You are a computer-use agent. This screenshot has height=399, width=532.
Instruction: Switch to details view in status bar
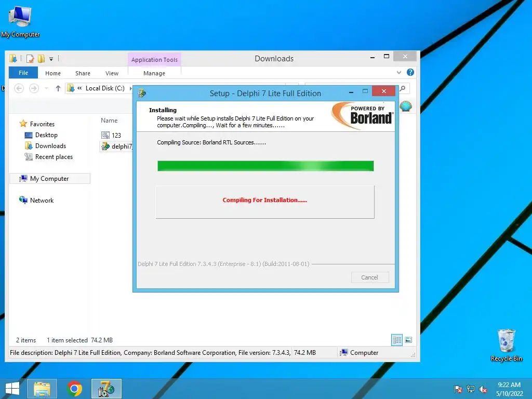397,340
